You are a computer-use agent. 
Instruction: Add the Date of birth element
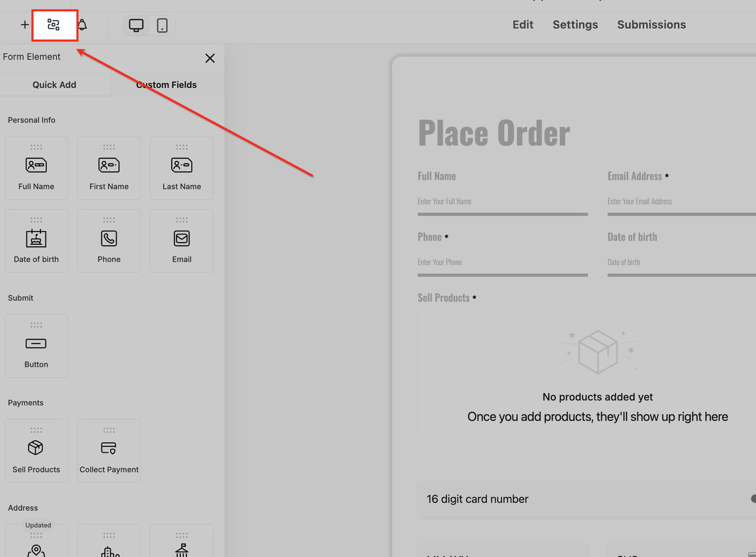36,241
